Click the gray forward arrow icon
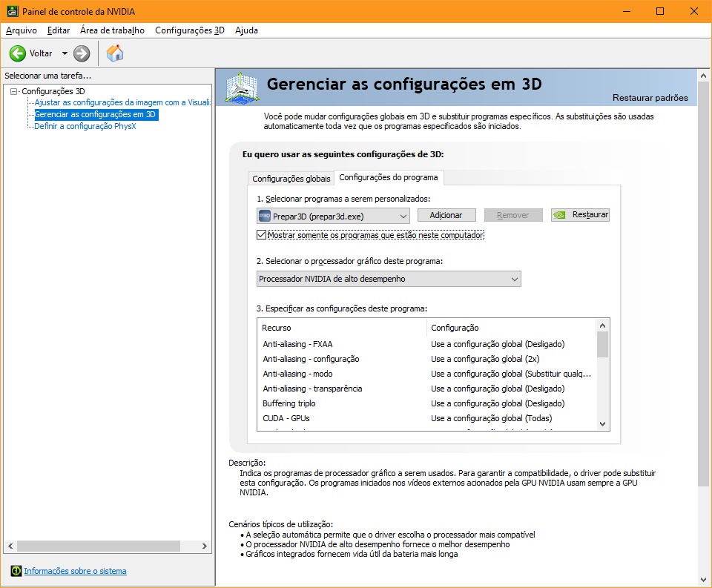Image resolution: width=712 pixels, height=588 pixels. [82, 53]
